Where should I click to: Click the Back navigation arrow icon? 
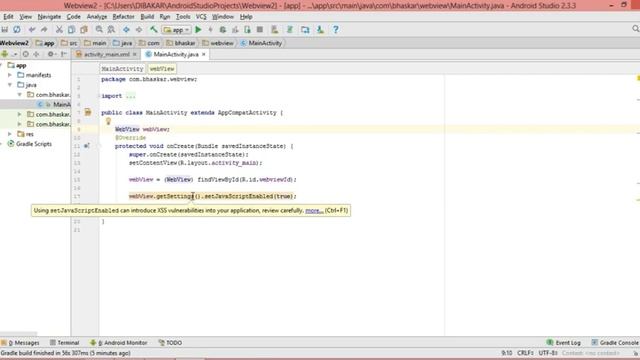[x=127, y=29]
